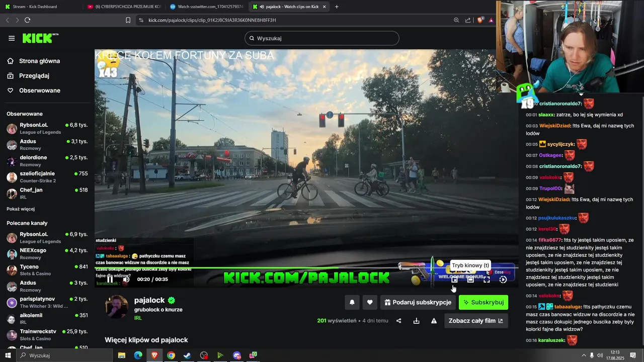Click chat username fifka6677
This screenshot has height=362, width=644.
pos(549,240)
